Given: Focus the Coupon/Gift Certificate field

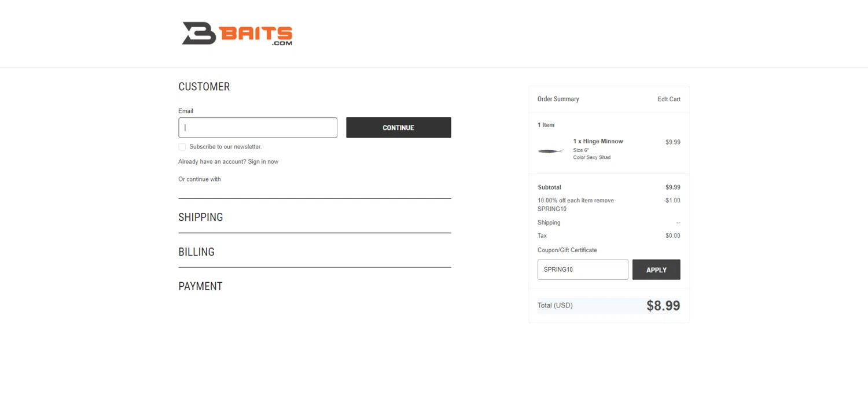Looking at the screenshot, I should pos(583,269).
